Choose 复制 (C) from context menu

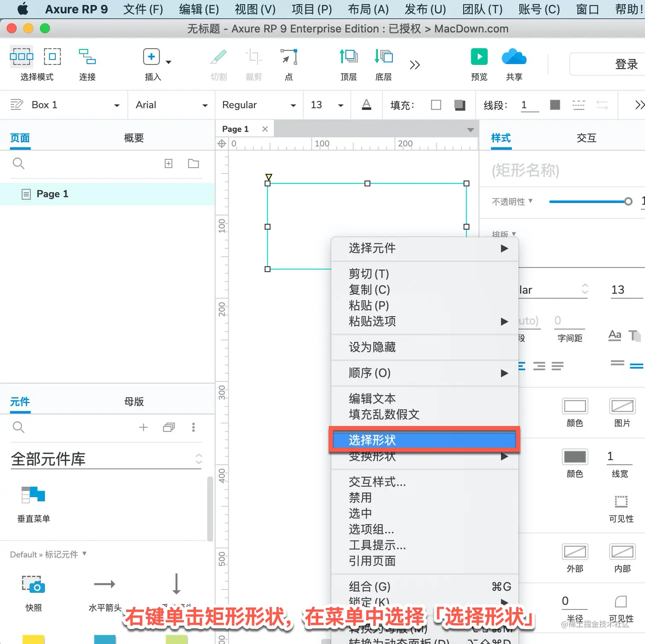pyautogui.click(x=425, y=290)
